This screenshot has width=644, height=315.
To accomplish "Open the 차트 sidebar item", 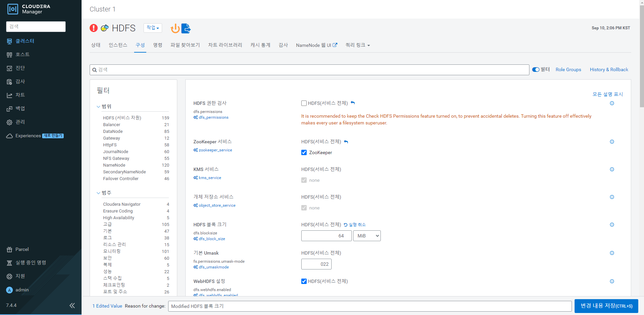I will coord(16,95).
